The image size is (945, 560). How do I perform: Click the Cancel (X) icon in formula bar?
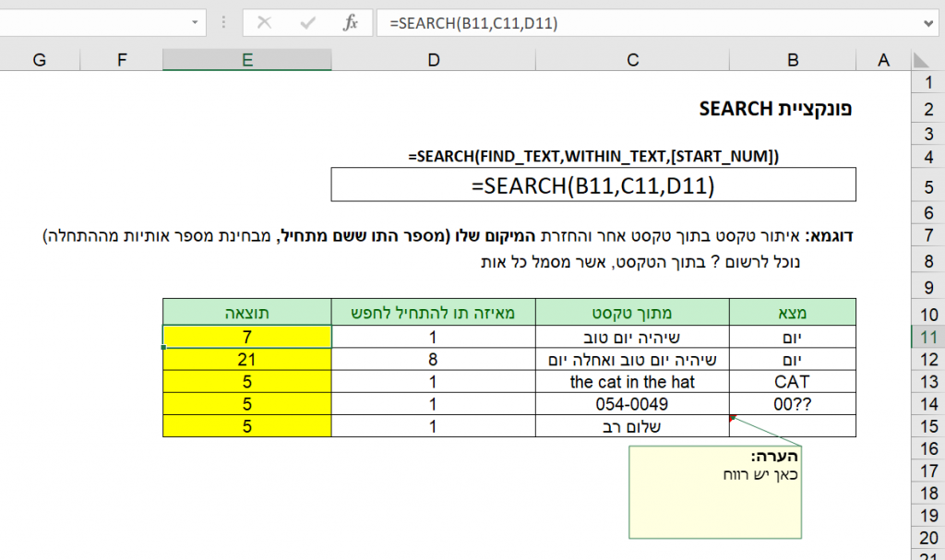264,23
